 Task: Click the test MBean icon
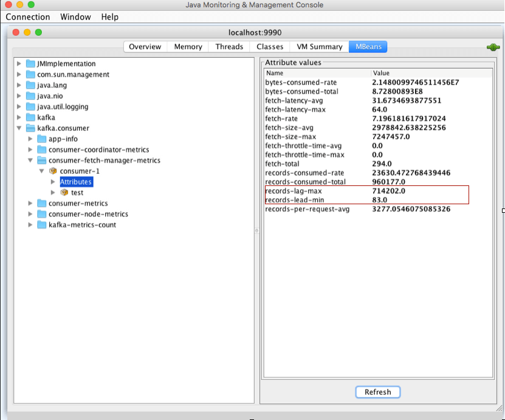click(x=64, y=193)
